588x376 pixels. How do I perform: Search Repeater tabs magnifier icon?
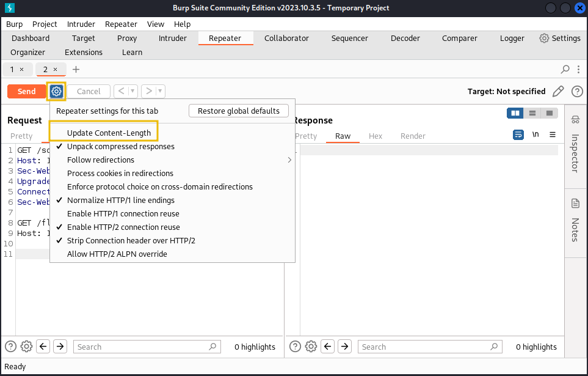click(565, 69)
